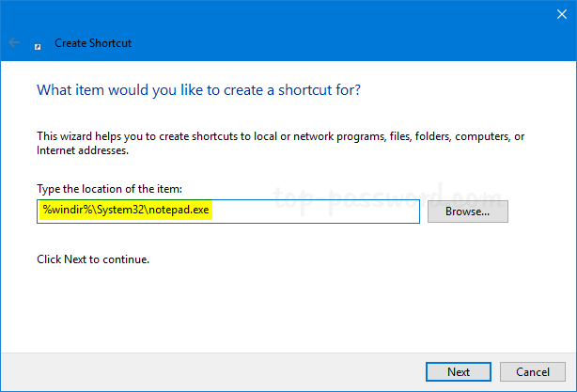Click empty space inside the location field
The image size is (577, 392).
(x=329, y=212)
